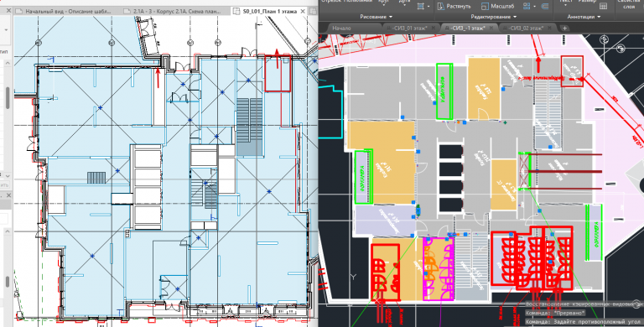Click the upper scrollbar in Revit's left panel
Viewport: 644px width, 327px height.
pos(8,98)
